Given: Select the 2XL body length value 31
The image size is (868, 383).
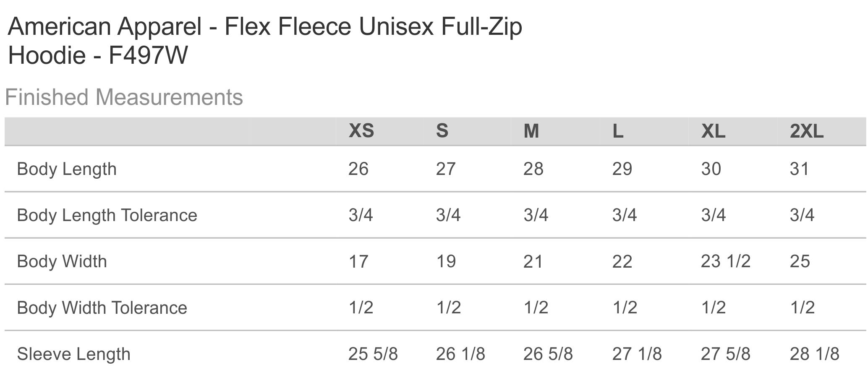Looking at the screenshot, I should 799,169.
